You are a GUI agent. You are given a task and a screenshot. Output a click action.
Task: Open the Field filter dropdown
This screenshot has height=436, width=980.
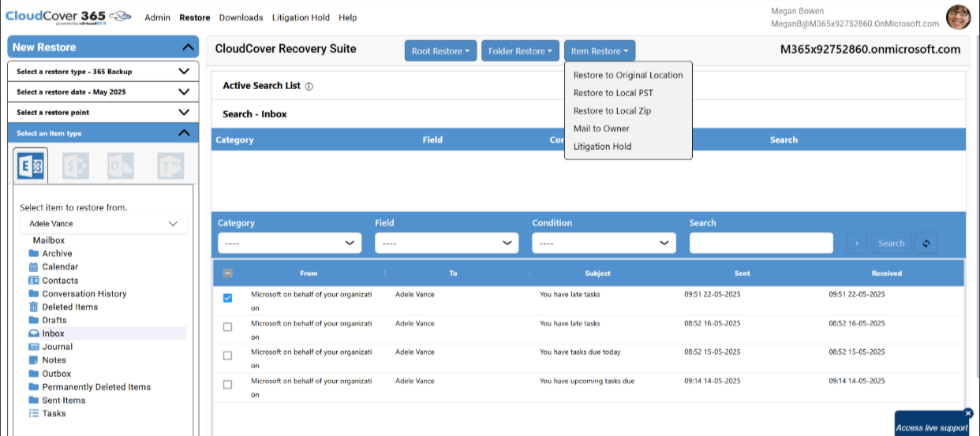point(447,243)
